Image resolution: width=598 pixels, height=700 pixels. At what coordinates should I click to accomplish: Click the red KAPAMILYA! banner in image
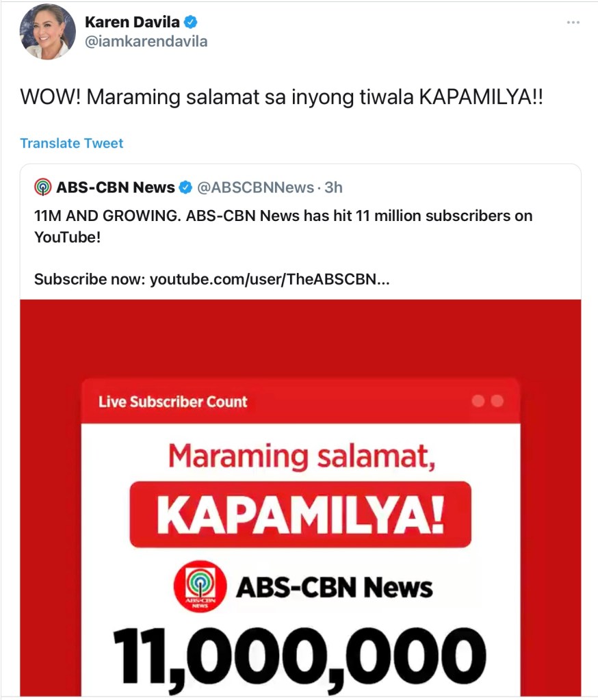tap(300, 515)
